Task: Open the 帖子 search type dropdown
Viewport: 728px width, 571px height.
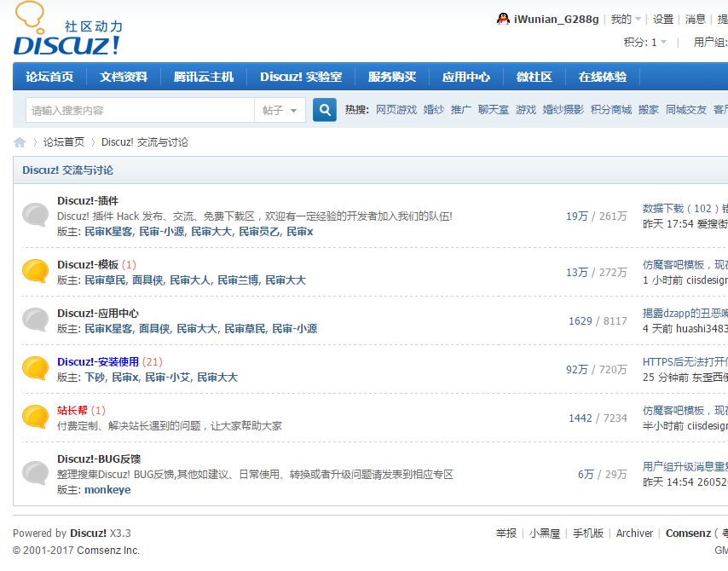Action: (x=280, y=110)
